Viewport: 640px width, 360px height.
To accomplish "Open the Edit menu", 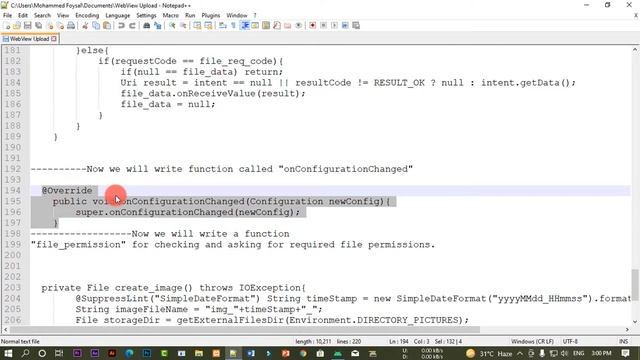I will click(23, 16).
